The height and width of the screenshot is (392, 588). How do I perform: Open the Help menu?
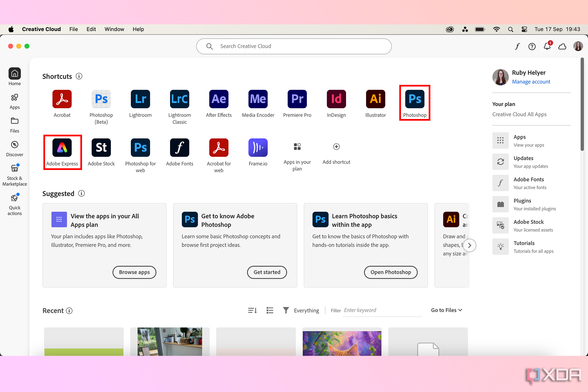pos(138,29)
